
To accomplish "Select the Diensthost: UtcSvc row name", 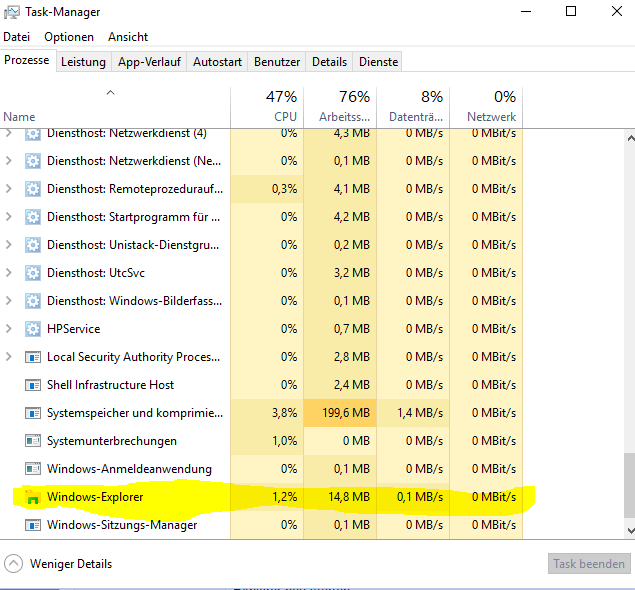I will click(x=96, y=273).
